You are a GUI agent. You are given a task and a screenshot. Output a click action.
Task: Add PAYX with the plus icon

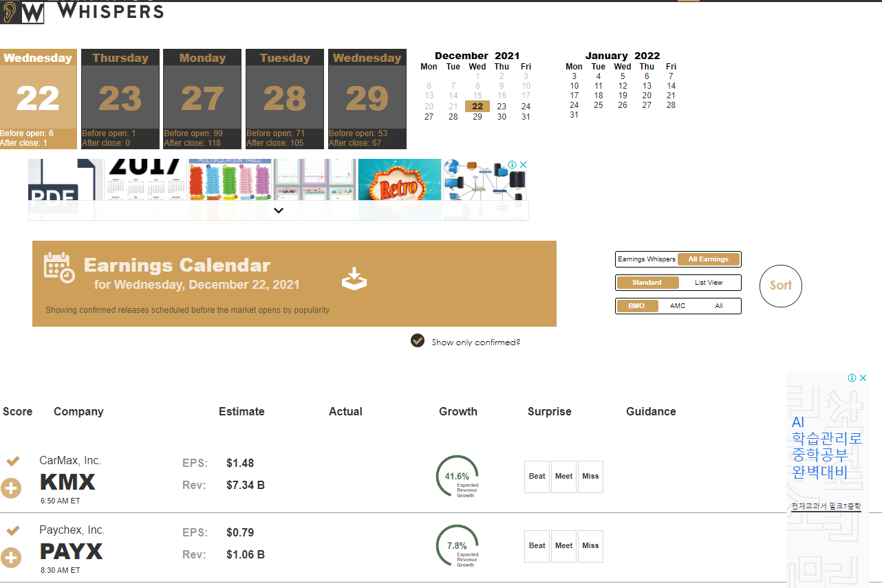tap(11, 558)
